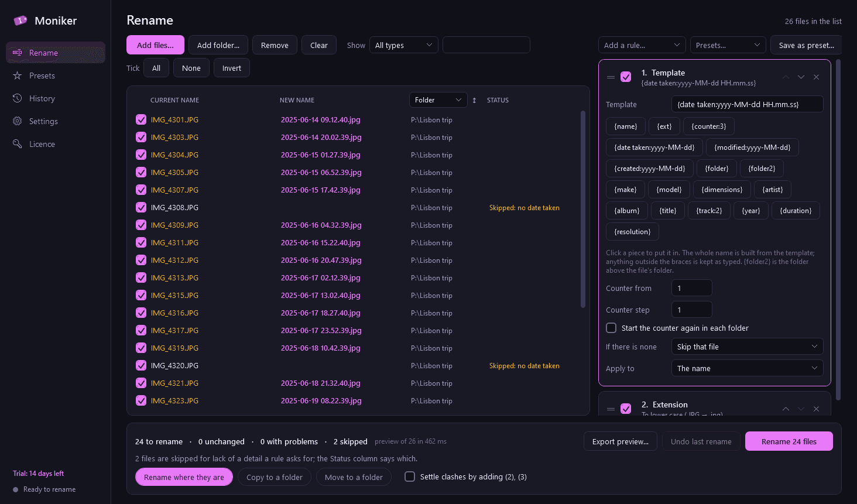
Task: Move the Template rule down with its arrow
Action: (x=801, y=77)
